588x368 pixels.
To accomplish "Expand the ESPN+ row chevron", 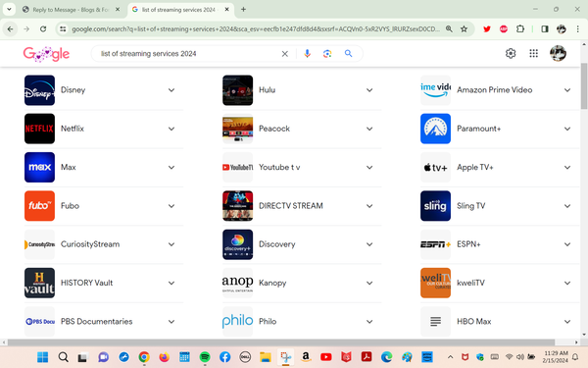I will tap(567, 244).
